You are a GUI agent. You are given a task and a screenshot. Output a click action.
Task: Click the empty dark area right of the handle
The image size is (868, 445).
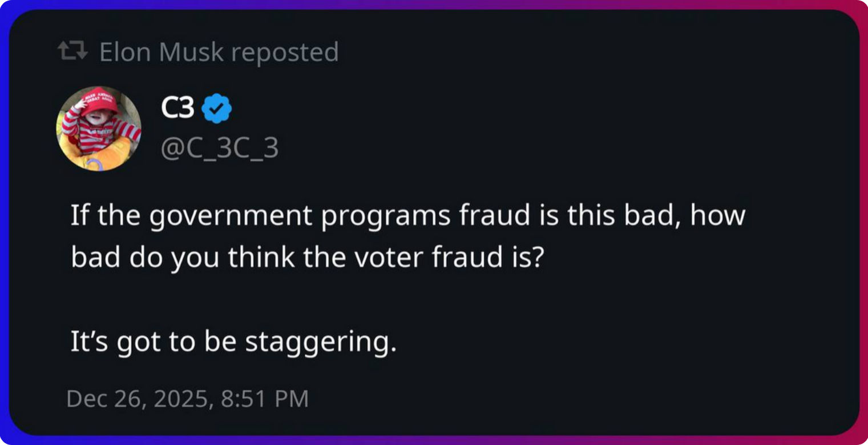click(x=514, y=148)
